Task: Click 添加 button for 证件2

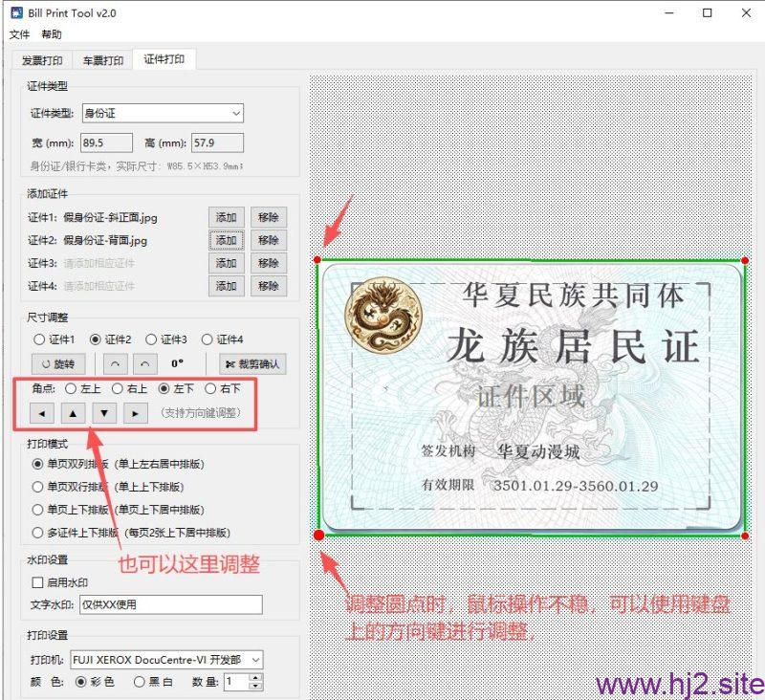Action: pyautogui.click(x=227, y=240)
